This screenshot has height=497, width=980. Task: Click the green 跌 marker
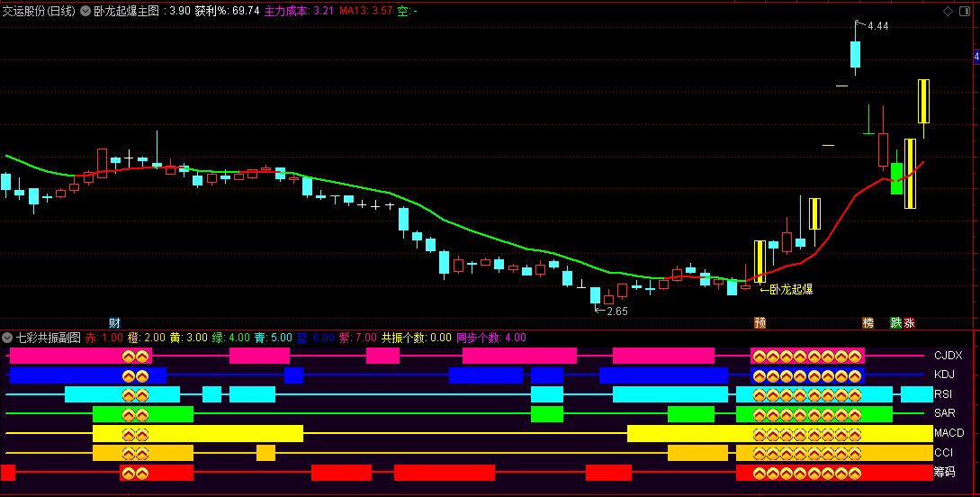pos(896,322)
